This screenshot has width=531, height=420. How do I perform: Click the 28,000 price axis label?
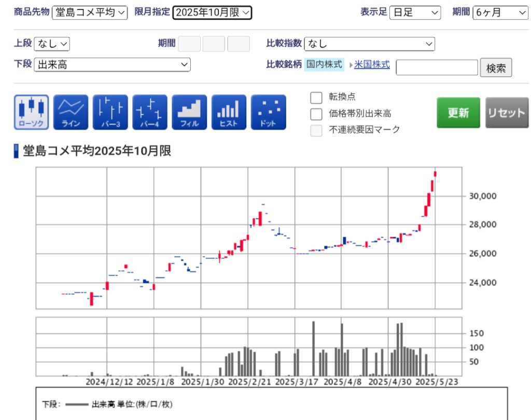(483, 225)
